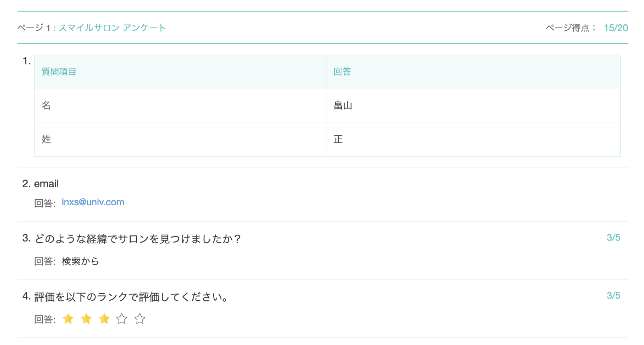The height and width of the screenshot is (345, 644).
Task: Select the 回答 column header in the table
Action: tap(342, 72)
